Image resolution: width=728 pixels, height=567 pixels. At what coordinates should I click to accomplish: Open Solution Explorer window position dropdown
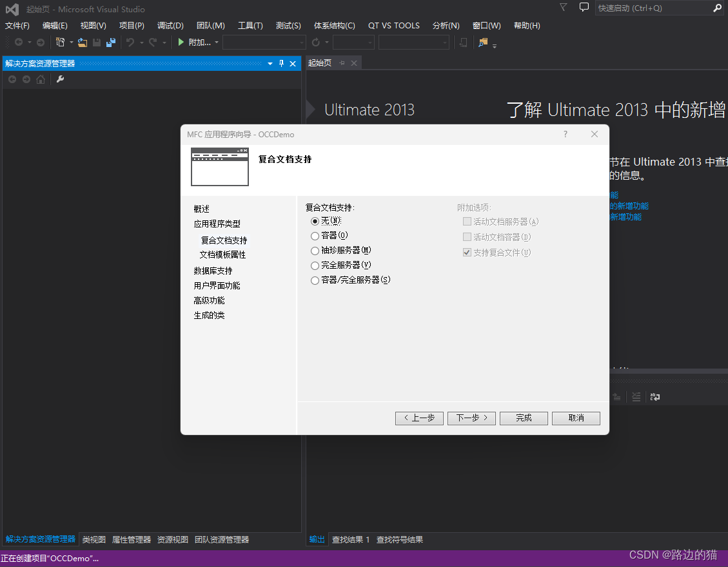tap(270, 64)
